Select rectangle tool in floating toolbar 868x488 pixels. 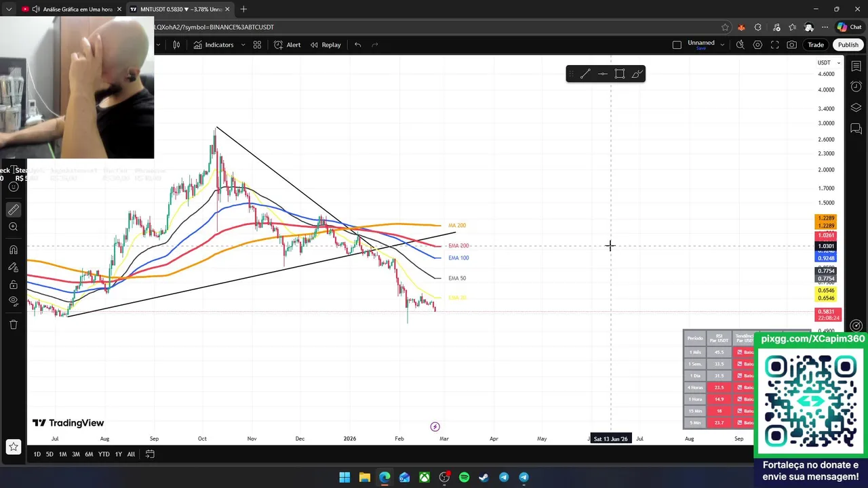(620, 74)
